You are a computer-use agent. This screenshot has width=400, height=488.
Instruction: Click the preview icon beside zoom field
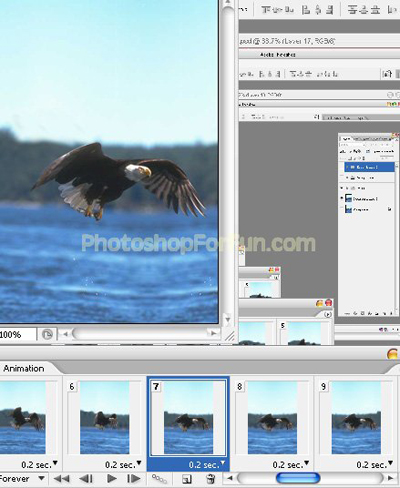pos(47,334)
